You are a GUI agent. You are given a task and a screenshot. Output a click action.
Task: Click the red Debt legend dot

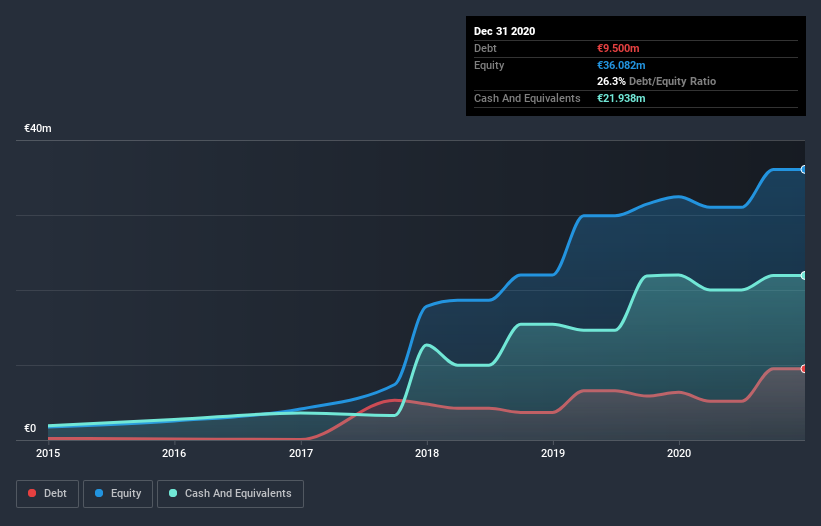(x=32, y=493)
